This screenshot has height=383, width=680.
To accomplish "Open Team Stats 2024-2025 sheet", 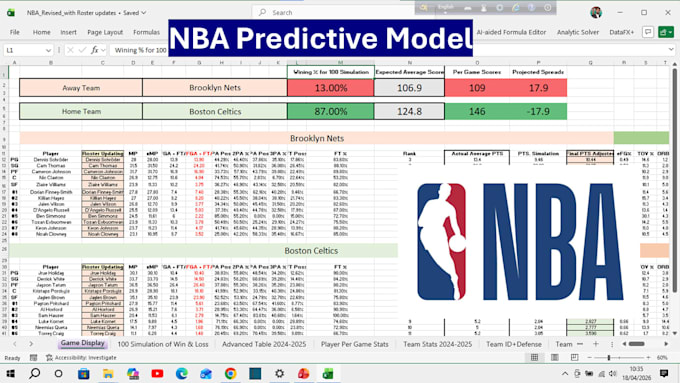I will [438, 344].
